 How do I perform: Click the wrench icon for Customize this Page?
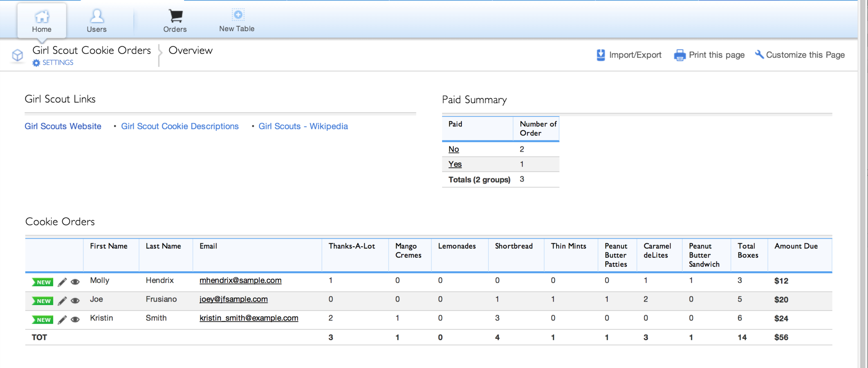[x=759, y=55]
